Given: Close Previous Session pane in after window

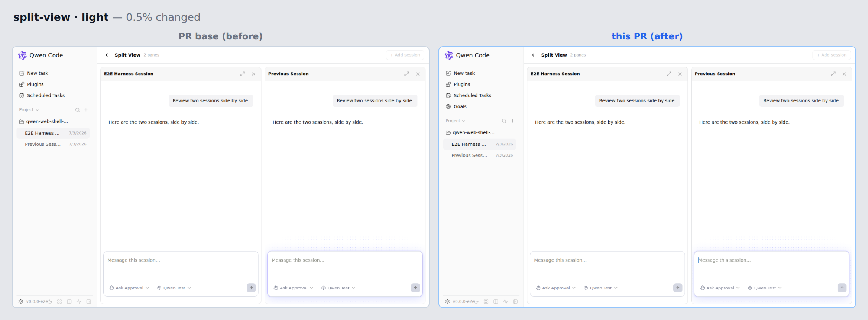Looking at the screenshot, I should click(x=844, y=74).
